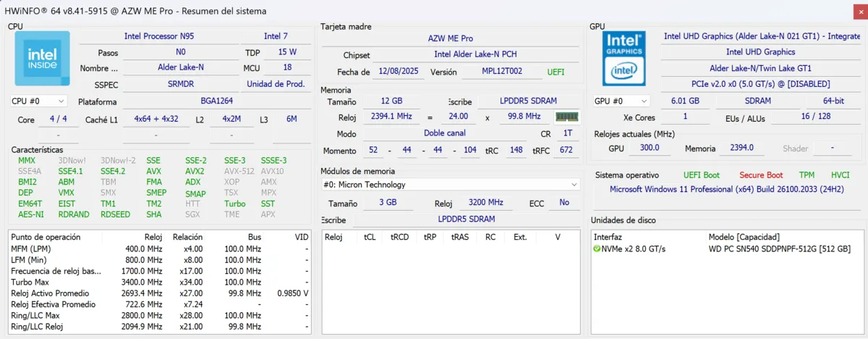The height and width of the screenshot is (339, 868).
Task: Open the CPU #0 selector dropdown
Action: (38, 101)
